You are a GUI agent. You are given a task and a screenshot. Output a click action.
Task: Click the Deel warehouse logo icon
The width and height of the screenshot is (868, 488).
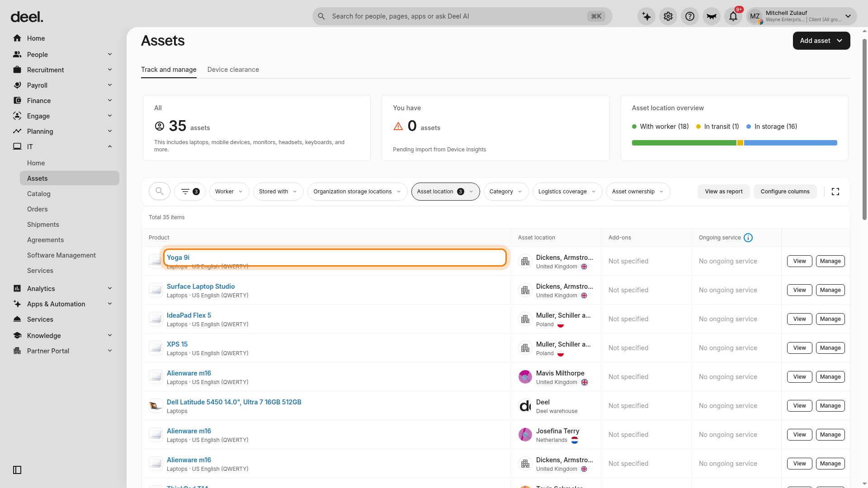(525, 406)
